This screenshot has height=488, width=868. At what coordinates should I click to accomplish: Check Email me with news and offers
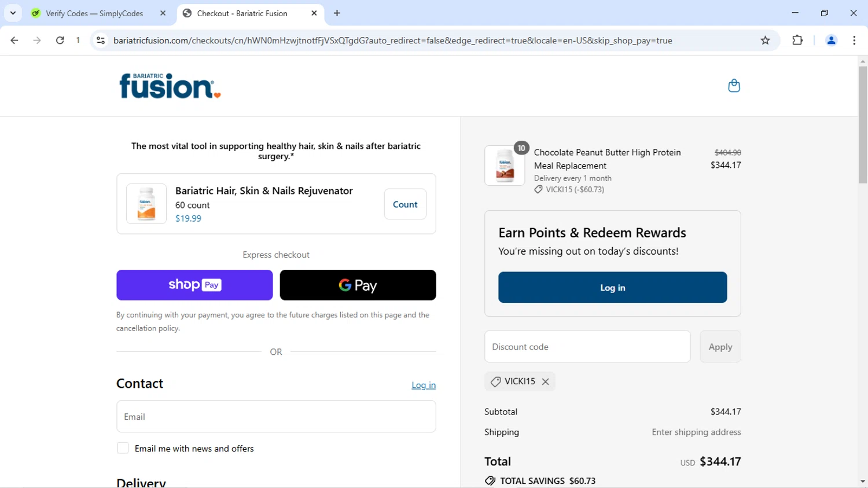click(123, 448)
